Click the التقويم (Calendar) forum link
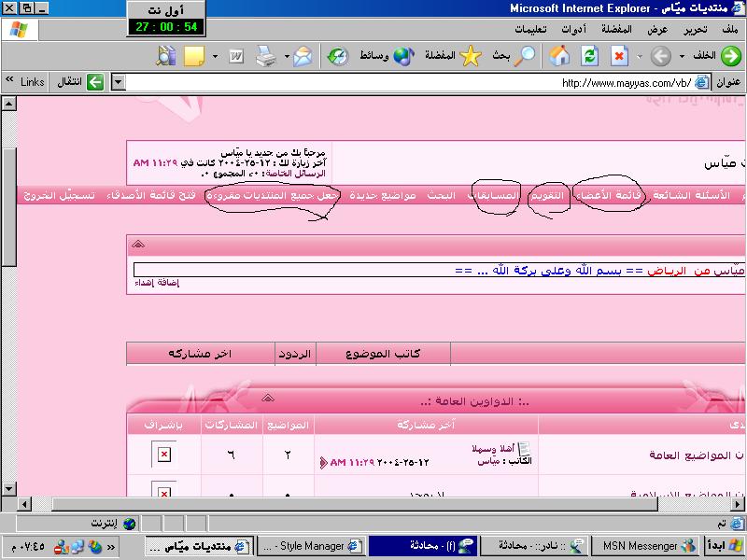 tap(548, 197)
